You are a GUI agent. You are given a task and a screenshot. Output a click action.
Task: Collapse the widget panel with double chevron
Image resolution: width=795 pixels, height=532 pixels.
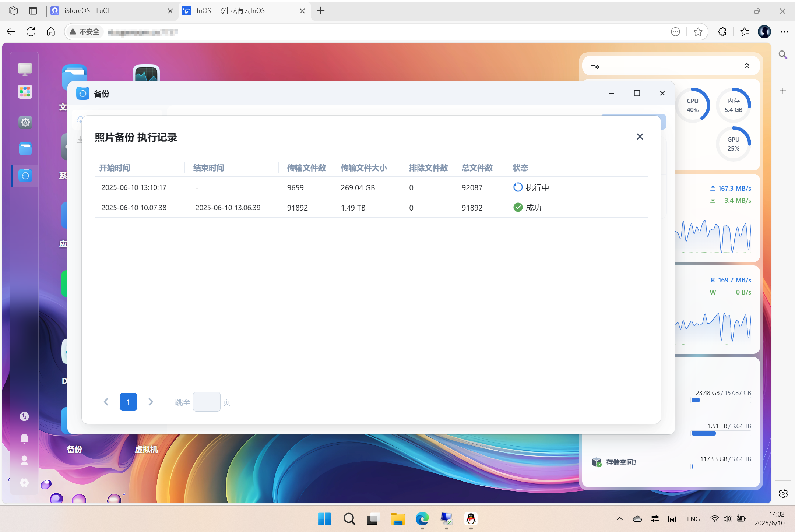(747, 66)
